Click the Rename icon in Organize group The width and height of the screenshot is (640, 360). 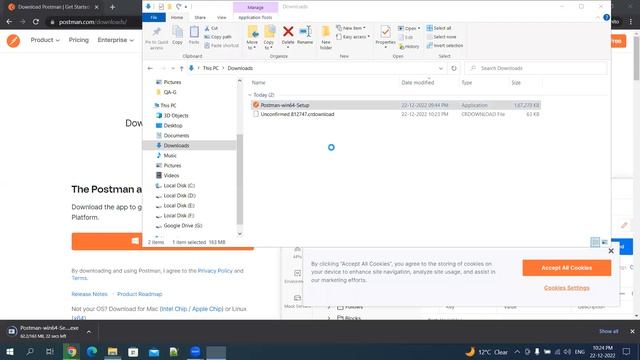tap(305, 31)
